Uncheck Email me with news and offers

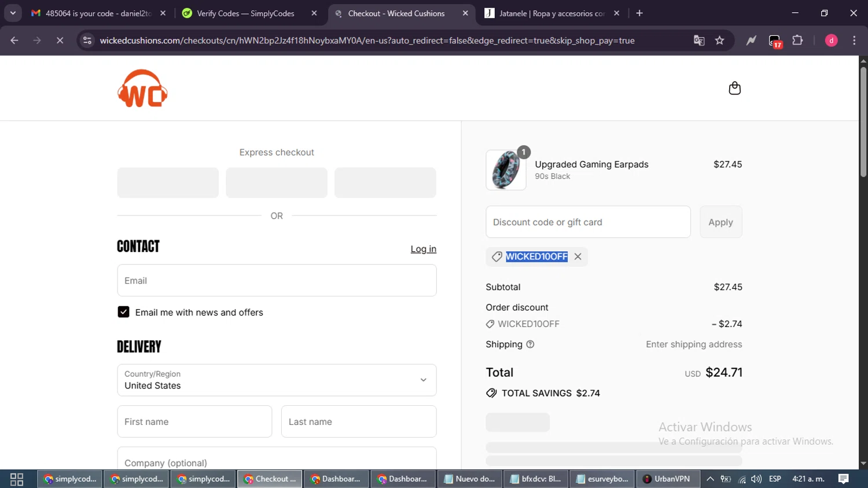click(123, 312)
